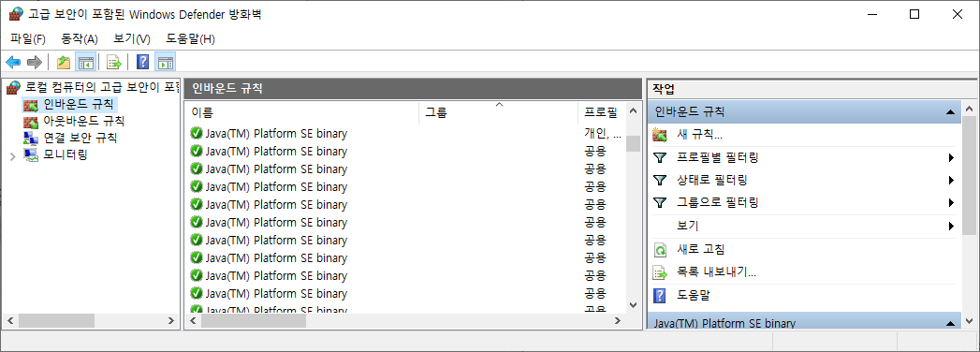Viewport: 980px width, 352px height.
Task: Click 새로 고침 action link
Action: (701, 249)
